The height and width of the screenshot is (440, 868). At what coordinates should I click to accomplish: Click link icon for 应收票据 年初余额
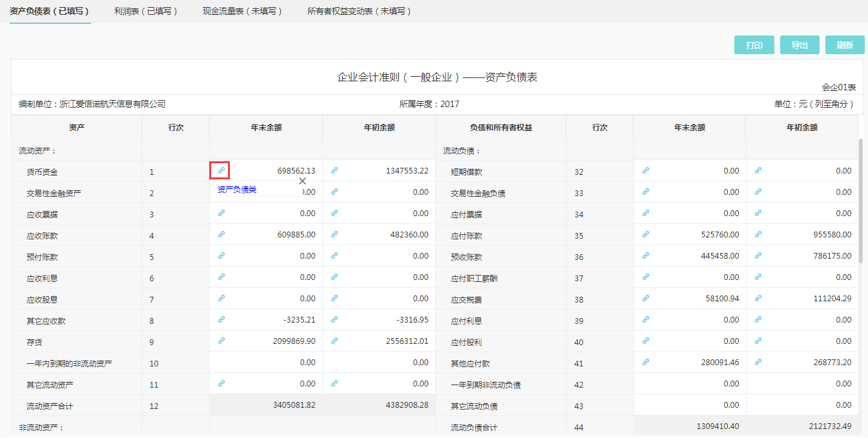(x=334, y=213)
